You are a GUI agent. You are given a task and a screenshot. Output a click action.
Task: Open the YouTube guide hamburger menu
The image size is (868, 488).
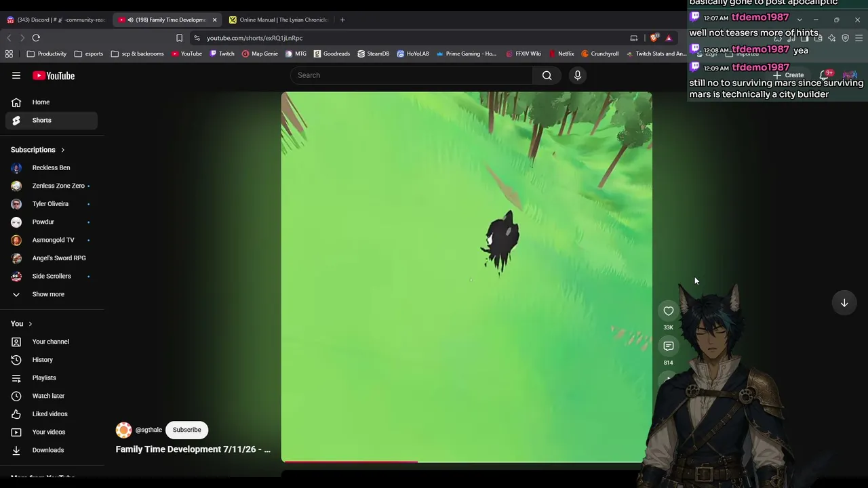[x=16, y=75]
